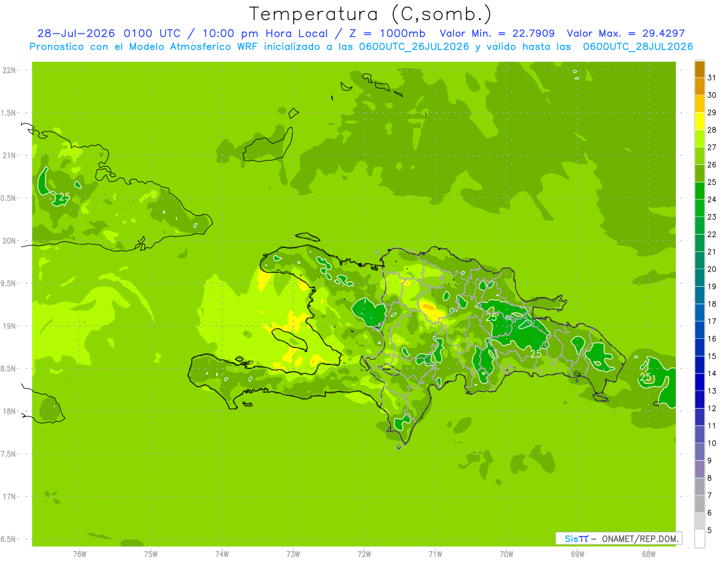Click the latitude label "18N"

click(x=10, y=411)
